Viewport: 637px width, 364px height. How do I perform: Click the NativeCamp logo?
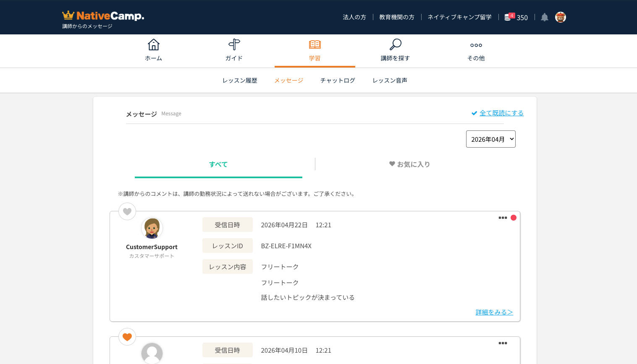tap(103, 16)
